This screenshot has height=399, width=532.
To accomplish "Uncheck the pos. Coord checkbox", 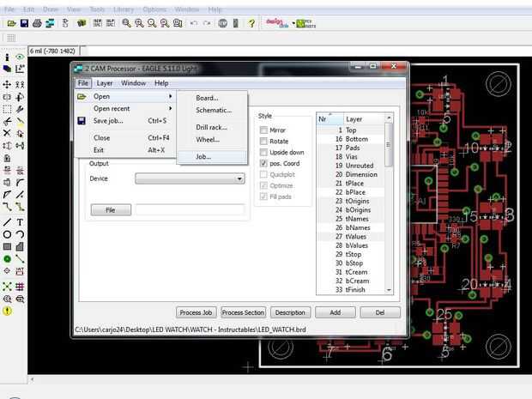I will pyautogui.click(x=264, y=163).
